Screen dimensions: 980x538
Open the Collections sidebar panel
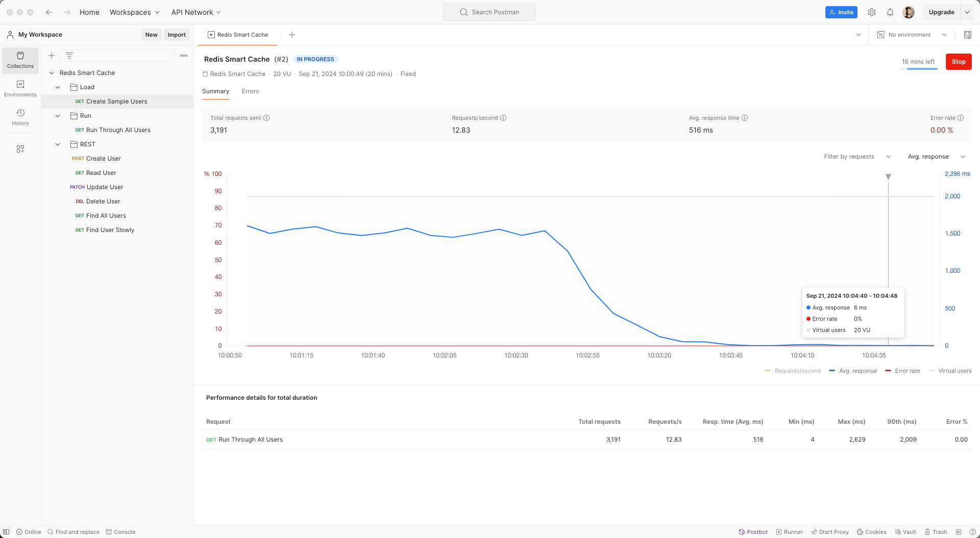(x=20, y=60)
